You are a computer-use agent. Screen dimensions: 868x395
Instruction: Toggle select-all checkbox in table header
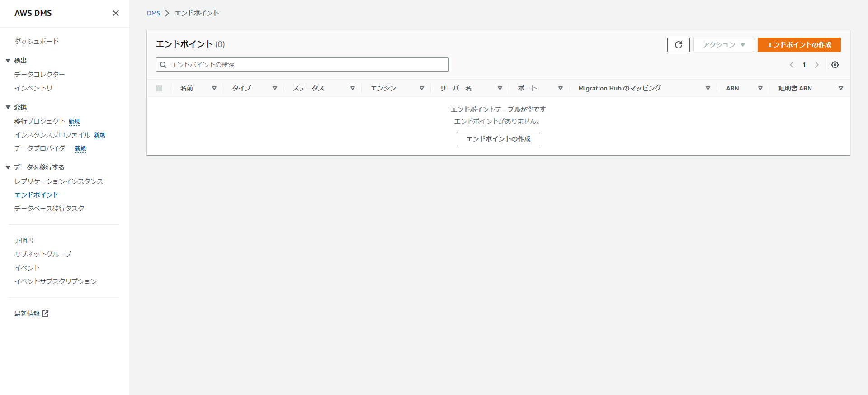coord(159,88)
